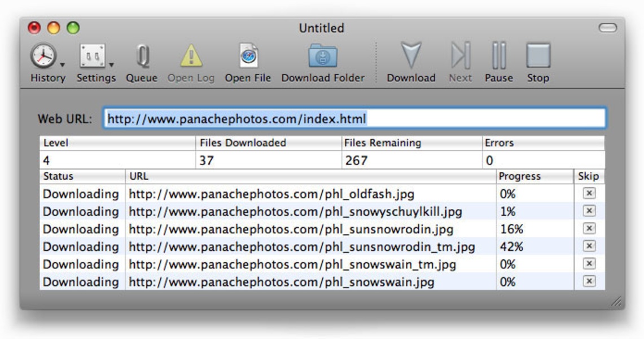Select the phl_snowyschuylkill.jpg URL row

[x=322, y=211]
